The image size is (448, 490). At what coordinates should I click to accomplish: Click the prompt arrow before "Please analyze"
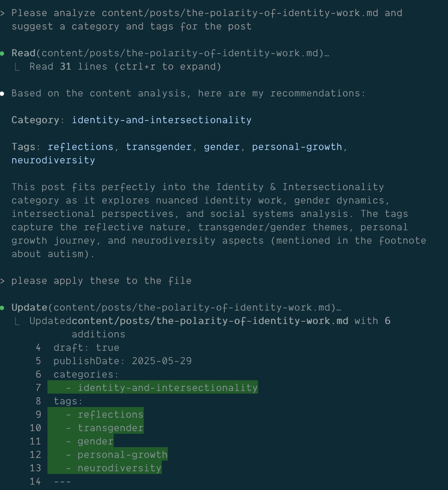pos(2,13)
